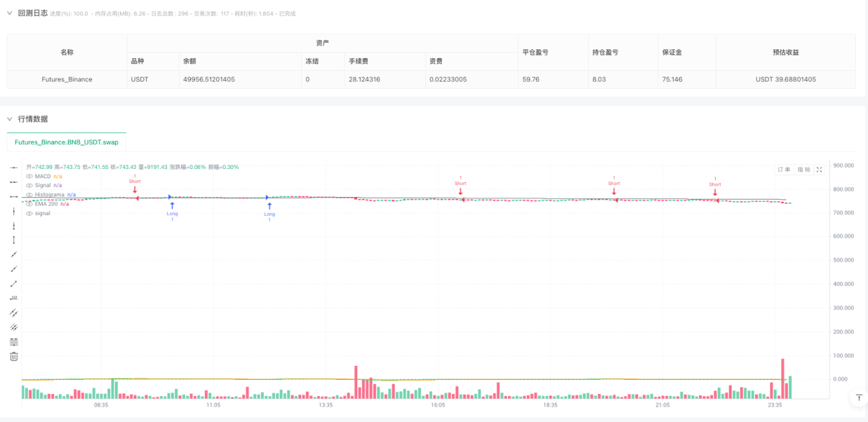Select the vertical ray line tool
This screenshot has height=422, width=868.
point(13,226)
